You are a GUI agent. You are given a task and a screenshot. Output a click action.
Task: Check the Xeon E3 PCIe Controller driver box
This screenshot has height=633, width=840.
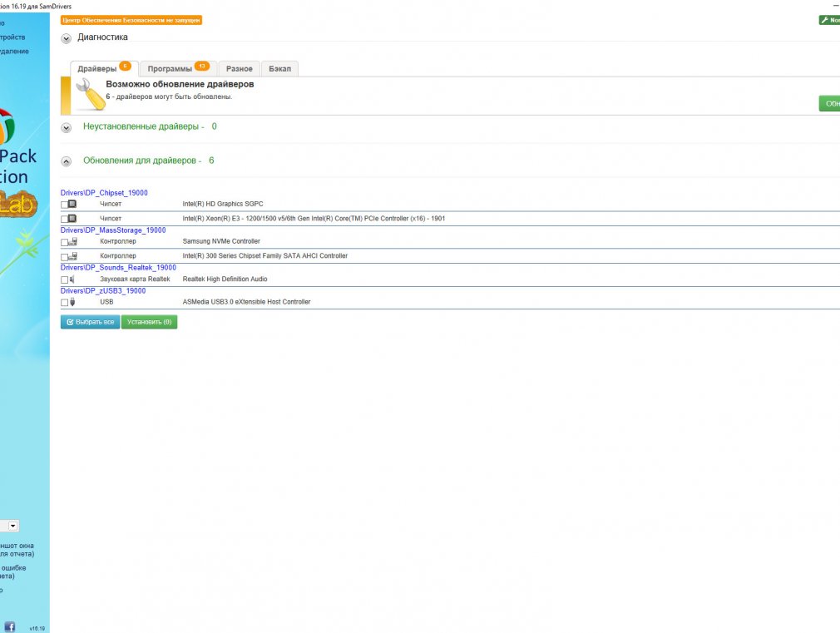pyautogui.click(x=64, y=220)
